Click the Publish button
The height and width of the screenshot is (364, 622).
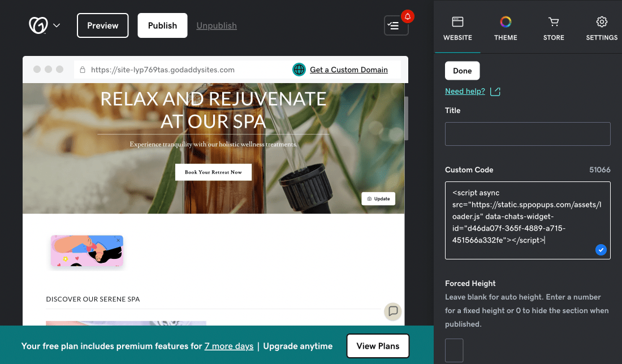click(x=162, y=25)
